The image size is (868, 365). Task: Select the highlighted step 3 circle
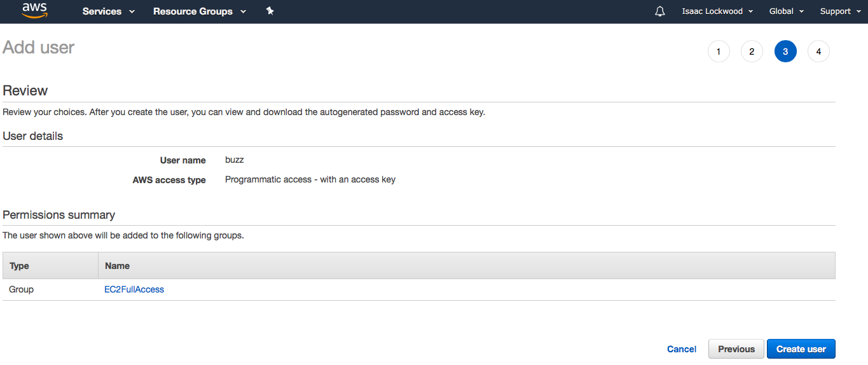click(x=785, y=52)
